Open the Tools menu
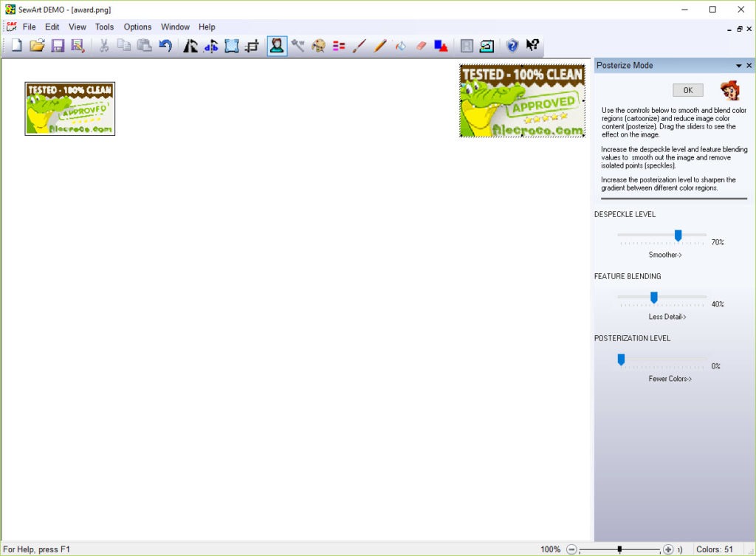Screen dimensions: 756x556 104,27
